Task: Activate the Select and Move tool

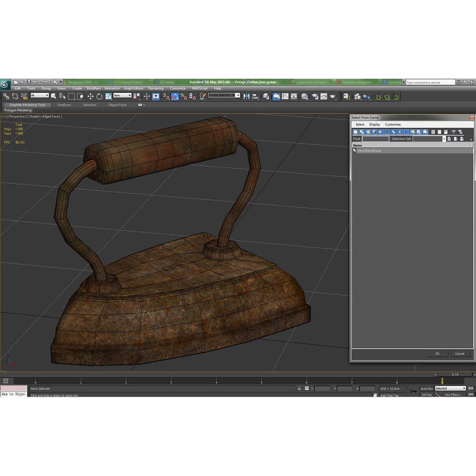Action: [90, 97]
